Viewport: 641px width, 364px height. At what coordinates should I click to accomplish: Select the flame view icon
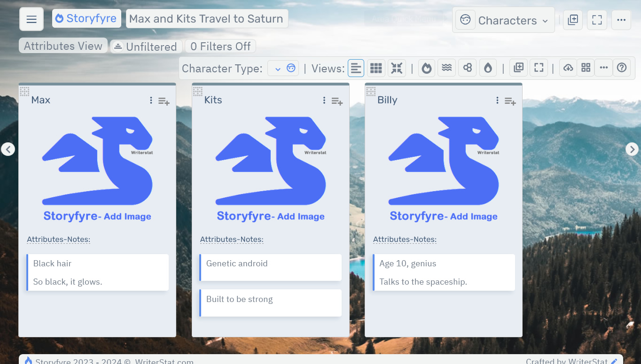(x=426, y=68)
